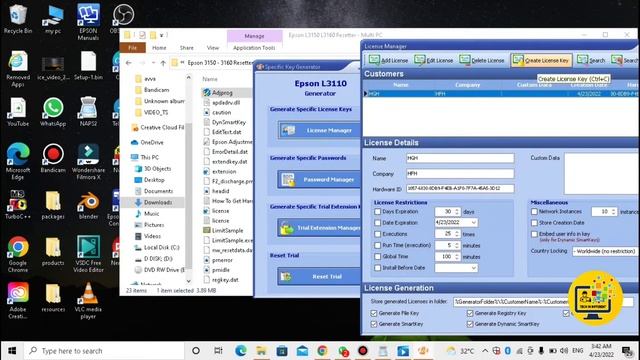Viewport: 640px width, 360px height.
Task: Open Task View on taskbar
Action: click(218, 351)
